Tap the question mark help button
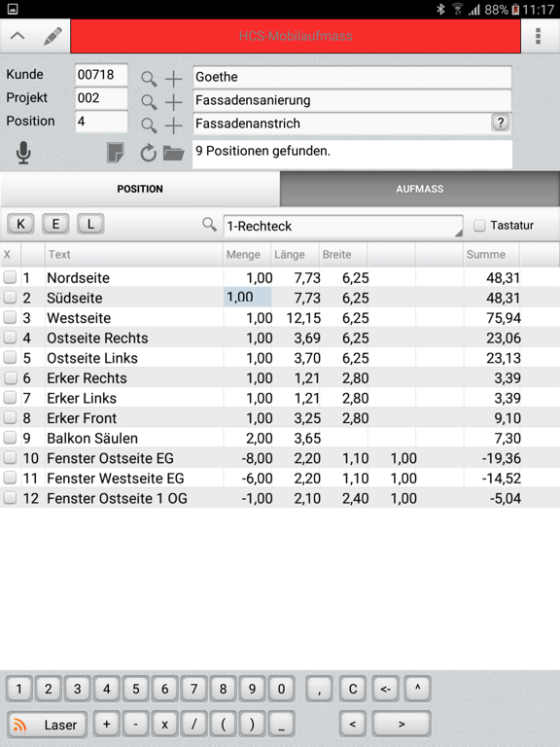 pos(500,123)
